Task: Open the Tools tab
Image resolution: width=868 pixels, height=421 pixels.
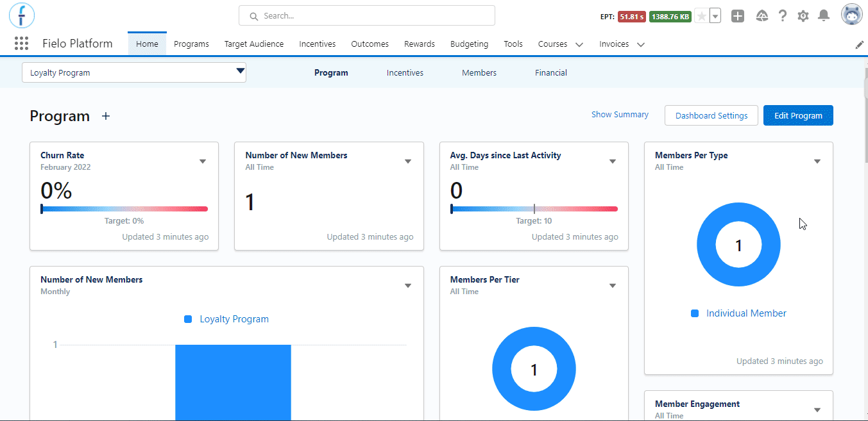Action: pos(513,44)
